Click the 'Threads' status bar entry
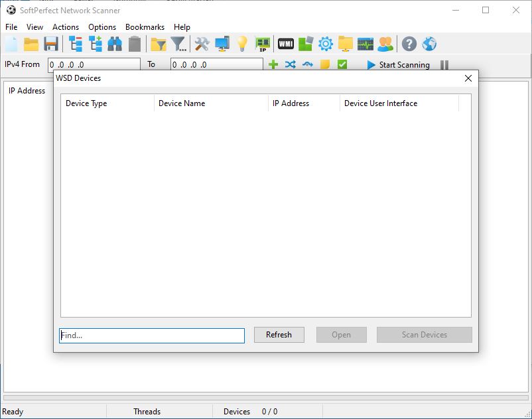 pyautogui.click(x=147, y=412)
